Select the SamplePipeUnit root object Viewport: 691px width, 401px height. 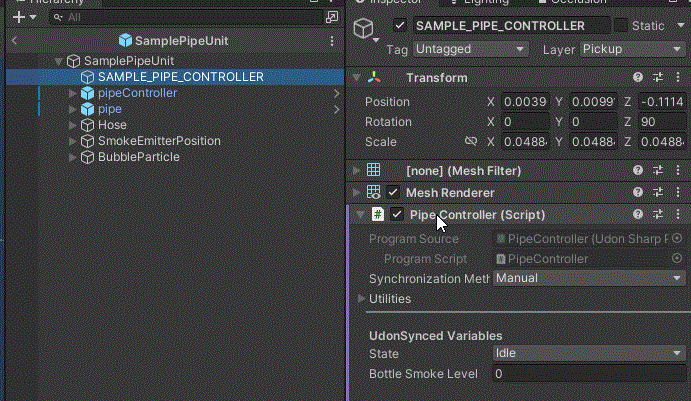[x=129, y=61]
